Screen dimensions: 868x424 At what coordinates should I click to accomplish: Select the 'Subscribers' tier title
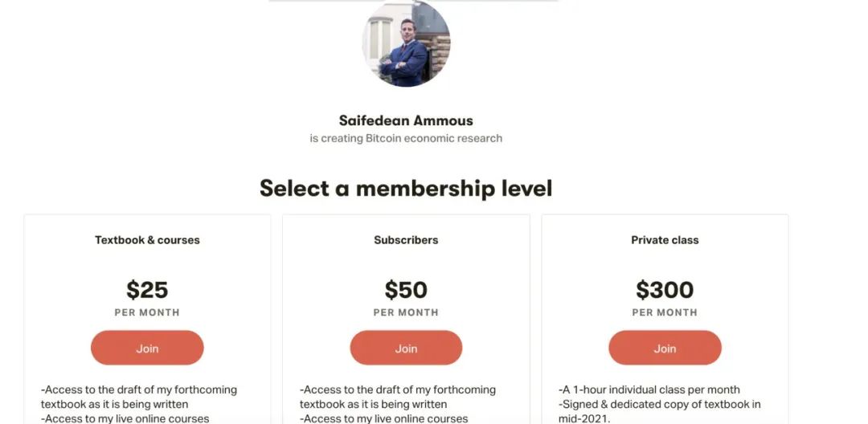pyautogui.click(x=406, y=240)
